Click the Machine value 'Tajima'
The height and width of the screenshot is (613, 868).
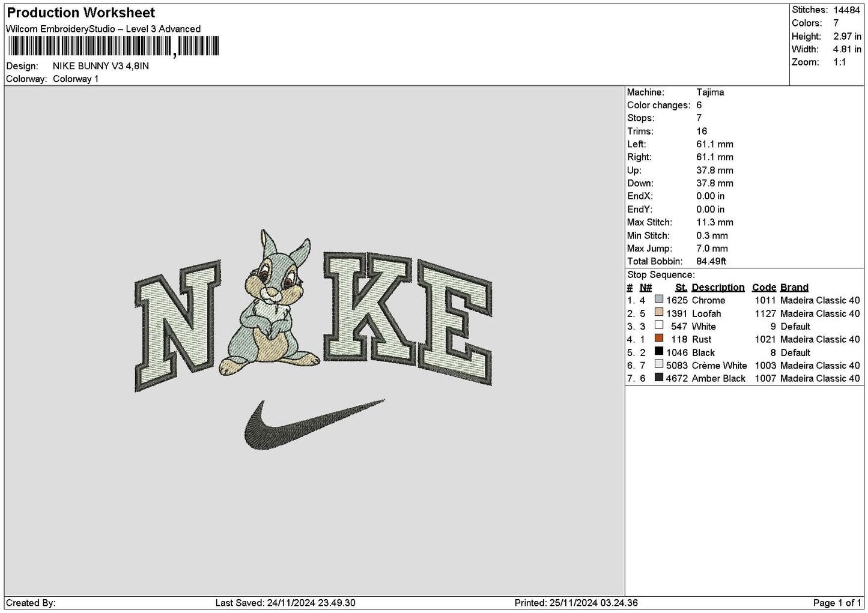[710, 92]
